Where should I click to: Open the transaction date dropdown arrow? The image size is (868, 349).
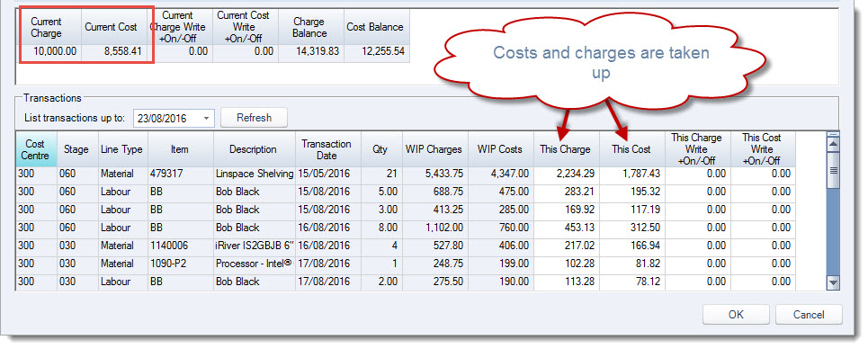point(207,118)
